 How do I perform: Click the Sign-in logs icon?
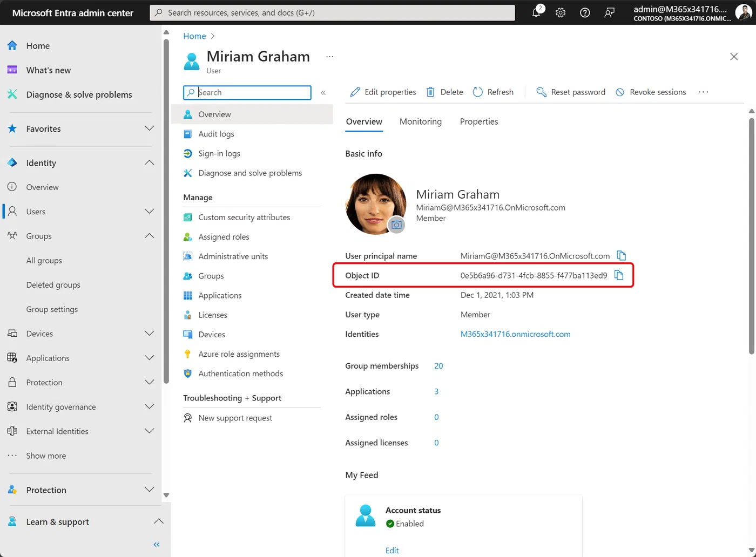click(x=187, y=153)
